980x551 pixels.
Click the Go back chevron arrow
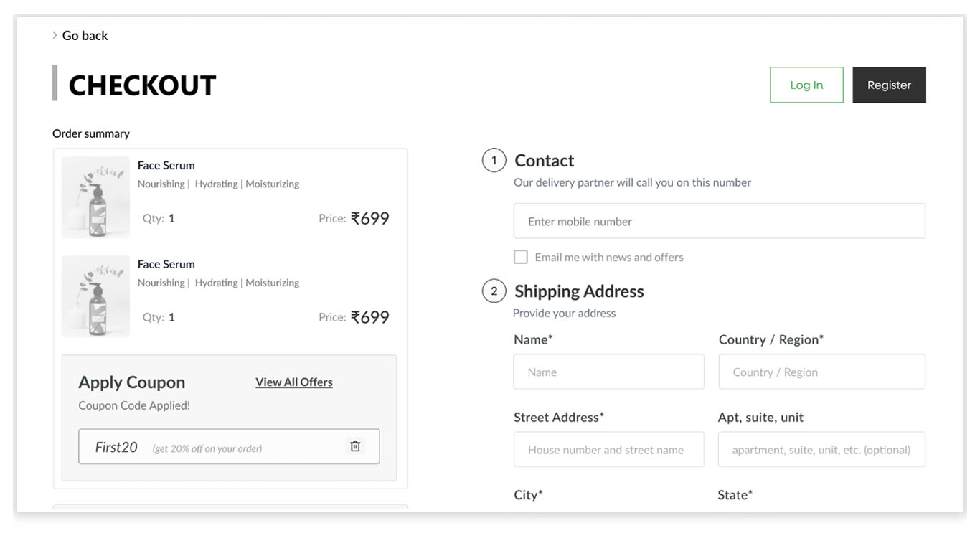point(55,35)
